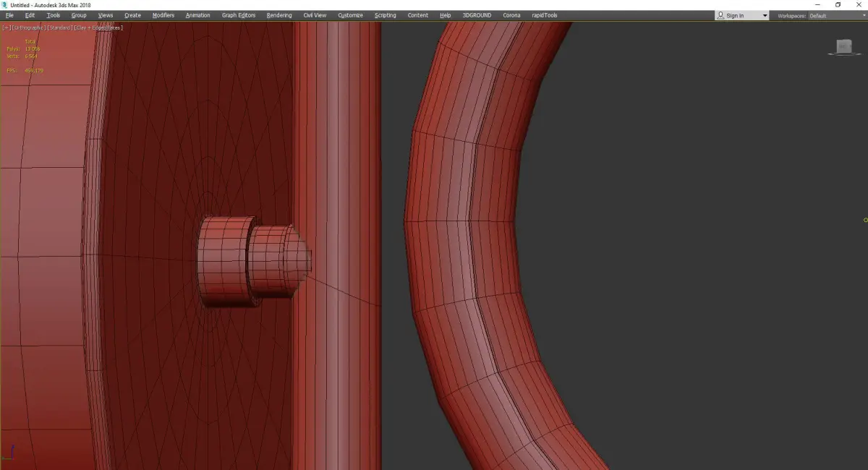Open the Create menu
The height and width of the screenshot is (470, 868).
[x=132, y=15]
